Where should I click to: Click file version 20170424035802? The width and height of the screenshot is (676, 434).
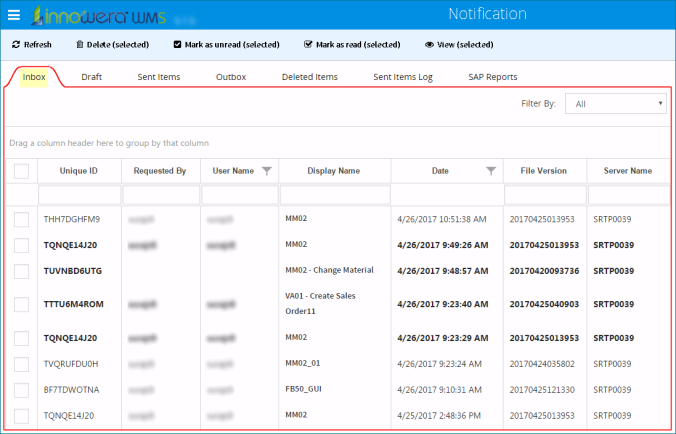[542, 364]
